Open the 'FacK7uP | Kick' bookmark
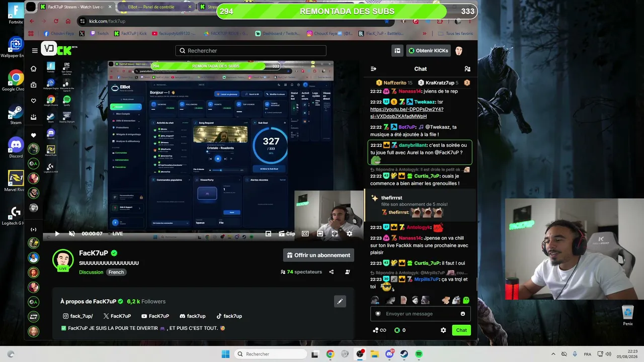 click(x=131, y=34)
